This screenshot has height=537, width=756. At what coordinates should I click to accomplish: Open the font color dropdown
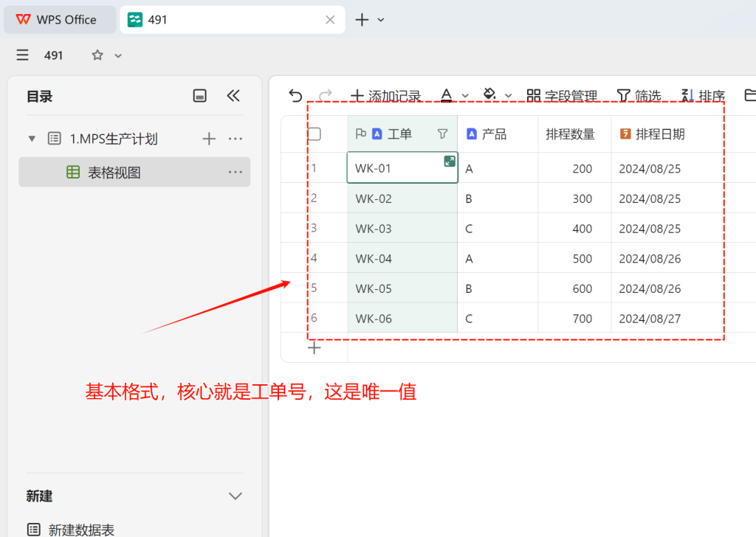pos(465,96)
